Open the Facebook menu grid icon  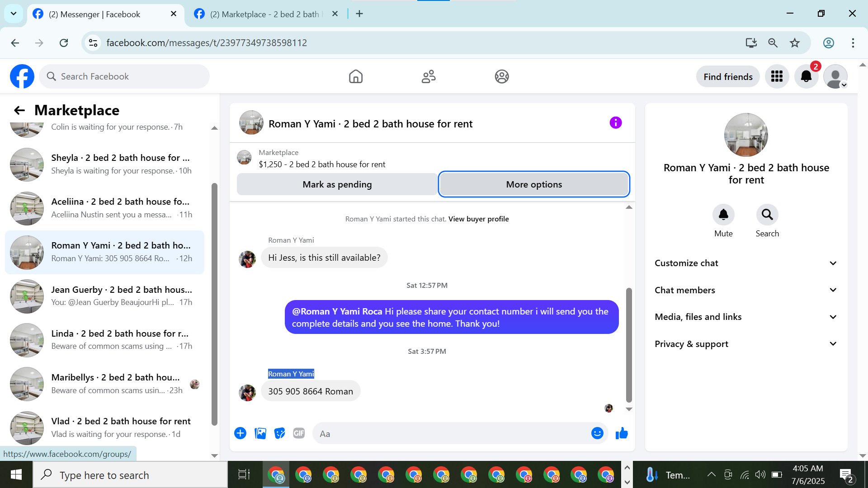pos(777,76)
